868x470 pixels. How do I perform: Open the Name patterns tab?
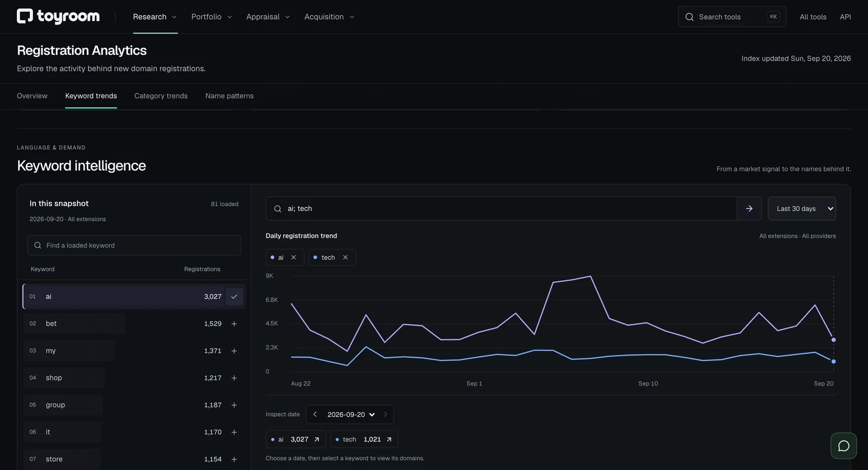point(229,96)
